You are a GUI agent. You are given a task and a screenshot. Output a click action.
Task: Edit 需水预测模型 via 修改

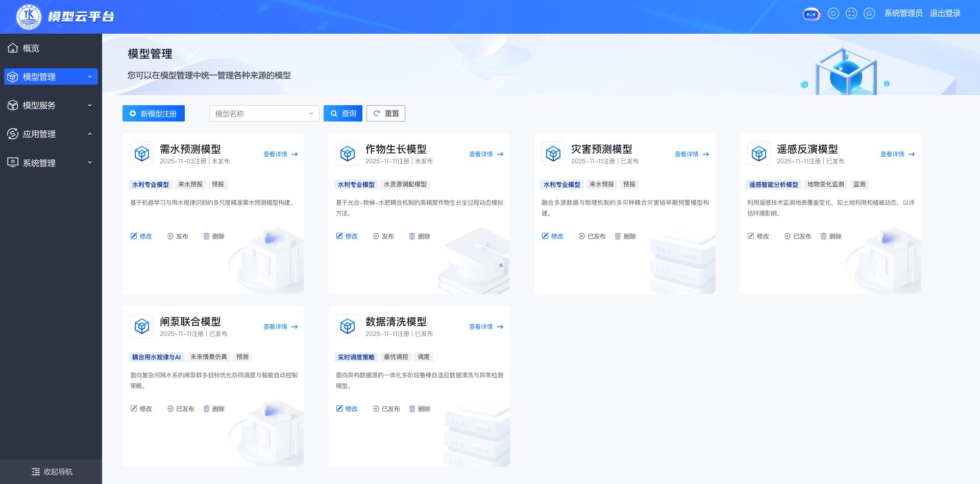pos(141,236)
